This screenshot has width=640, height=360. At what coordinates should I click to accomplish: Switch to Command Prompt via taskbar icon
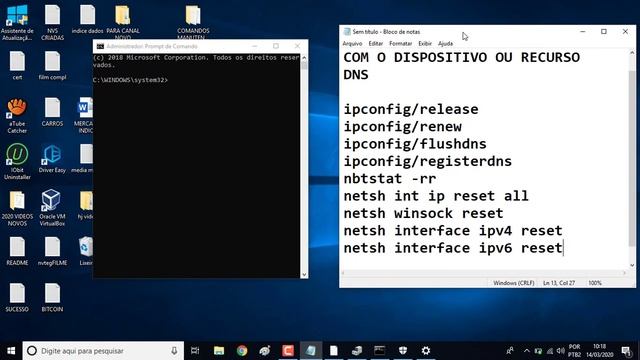click(380, 351)
